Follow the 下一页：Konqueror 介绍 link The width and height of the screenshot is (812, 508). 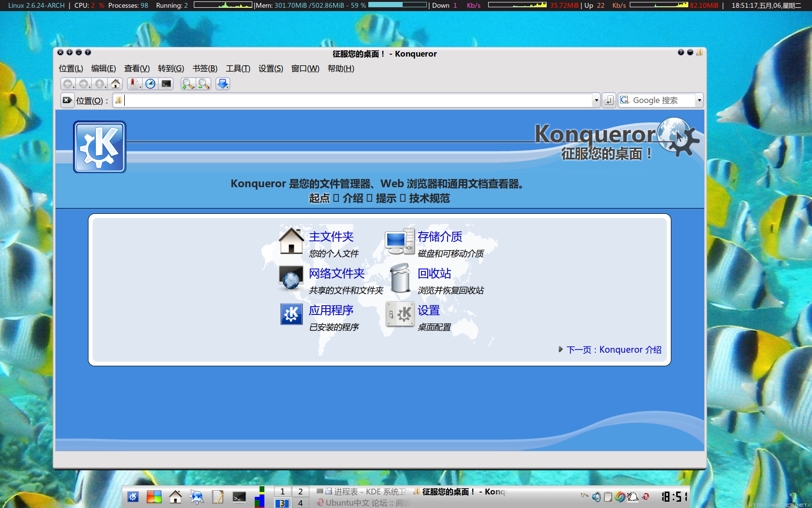coord(614,349)
